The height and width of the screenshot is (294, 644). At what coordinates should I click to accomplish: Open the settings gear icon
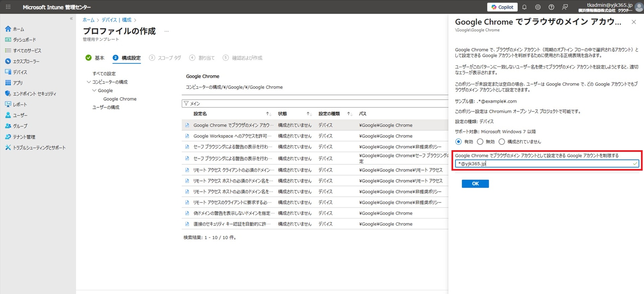click(x=538, y=7)
